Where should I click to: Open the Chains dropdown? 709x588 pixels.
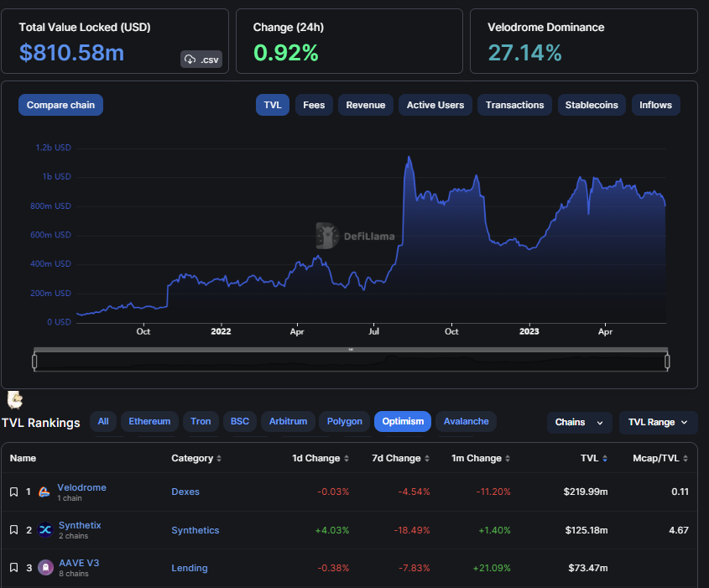click(579, 422)
